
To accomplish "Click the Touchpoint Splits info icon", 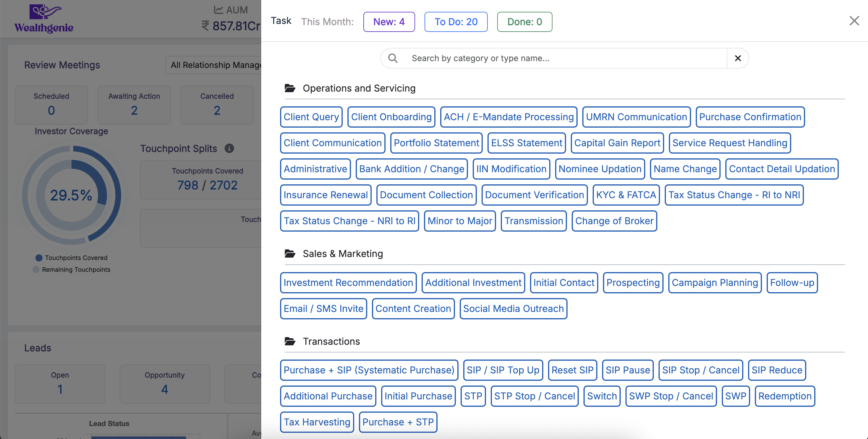I will click(229, 148).
